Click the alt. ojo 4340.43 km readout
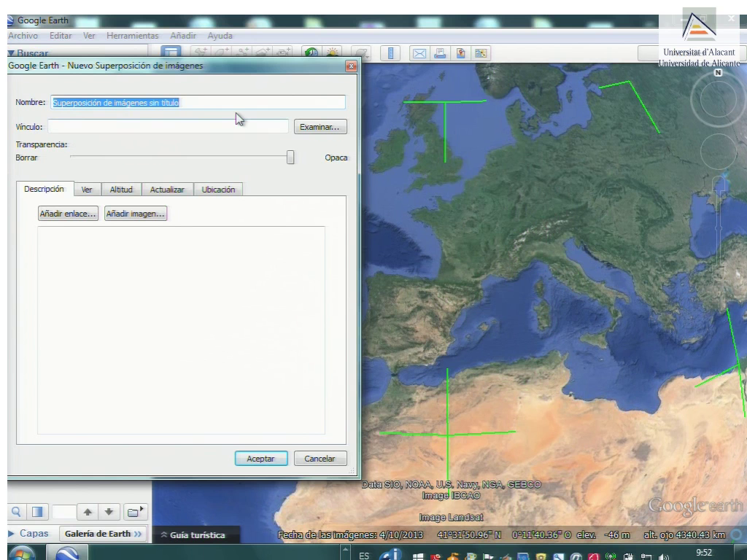 click(x=684, y=534)
